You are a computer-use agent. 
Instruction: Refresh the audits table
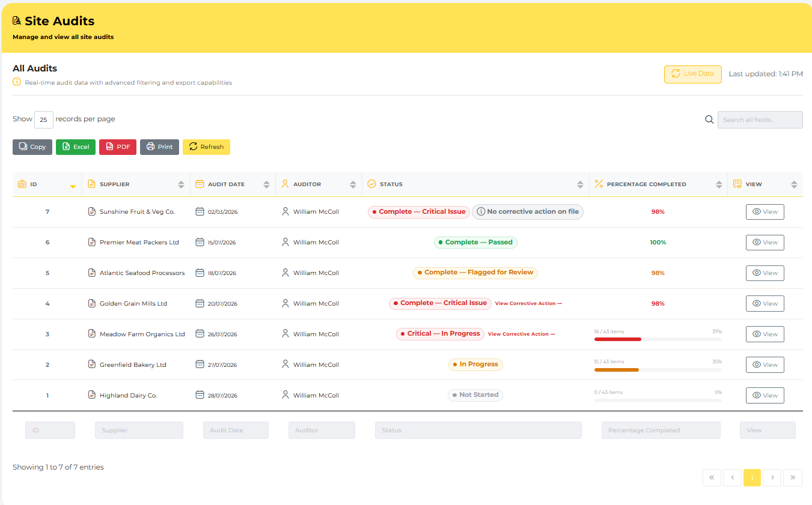(x=206, y=147)
